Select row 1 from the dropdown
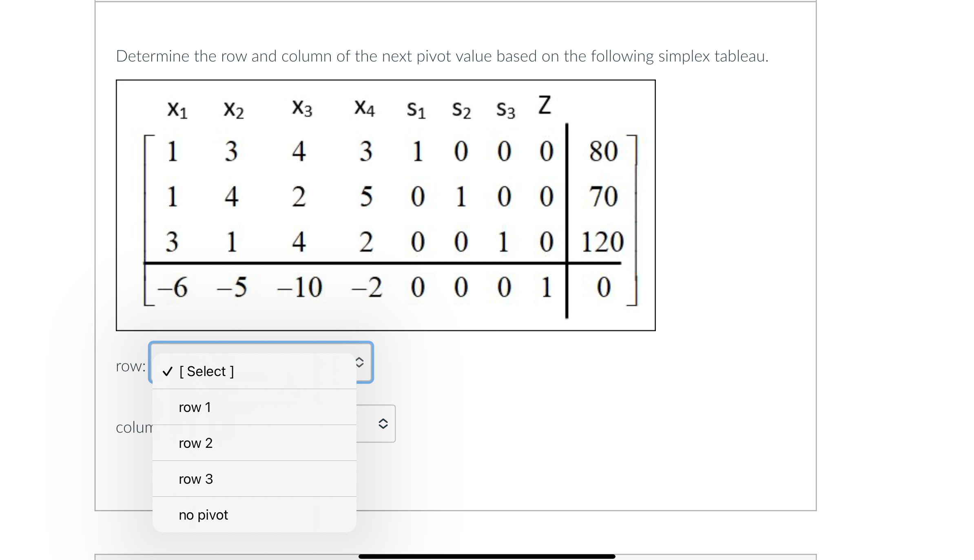The image size is (974, 560). 195,407
